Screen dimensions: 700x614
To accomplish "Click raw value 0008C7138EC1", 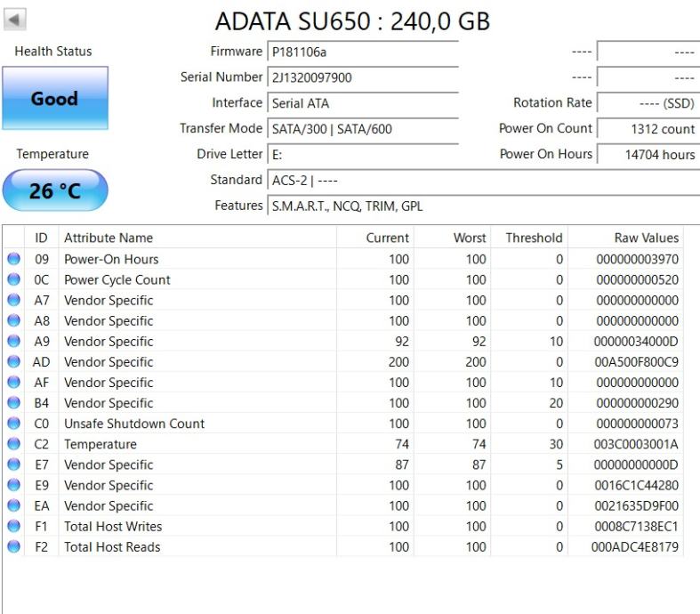I will click(x=636, y=526).
